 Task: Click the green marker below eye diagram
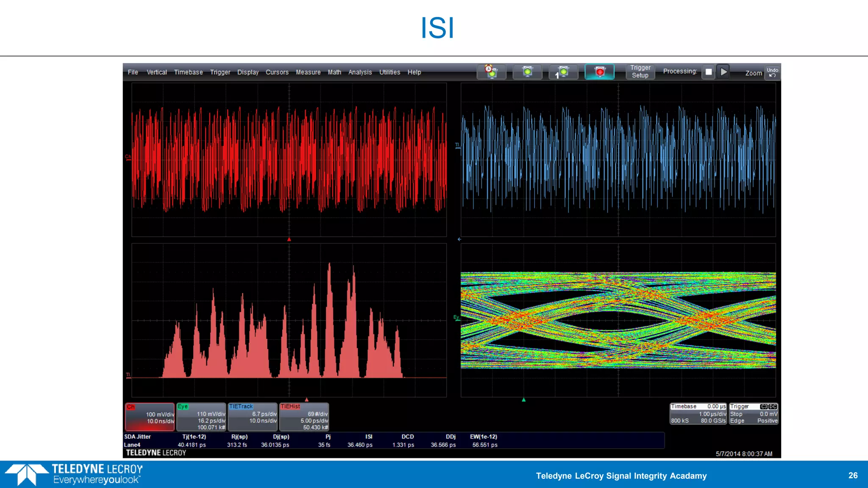point(523,399)
